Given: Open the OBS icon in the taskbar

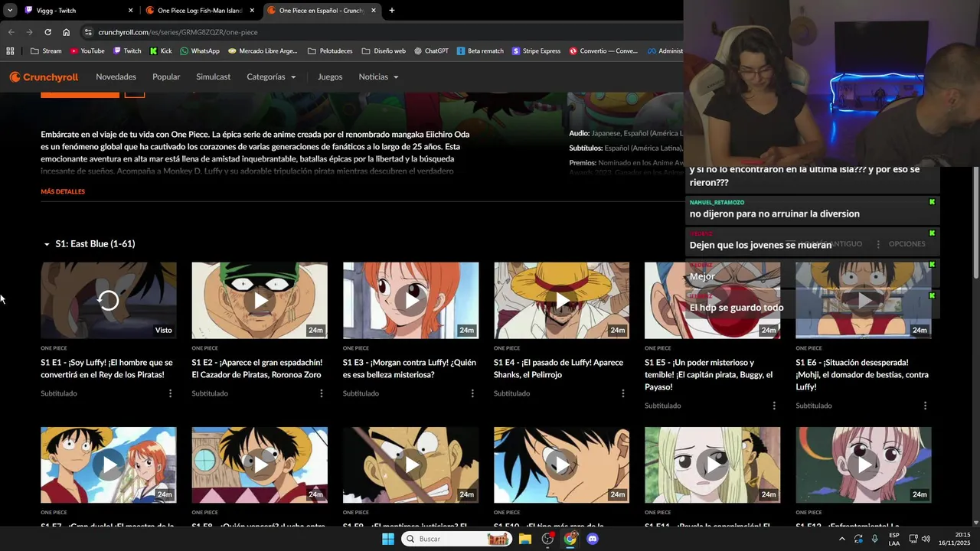Looking at the screenshot, I should 547,539.
